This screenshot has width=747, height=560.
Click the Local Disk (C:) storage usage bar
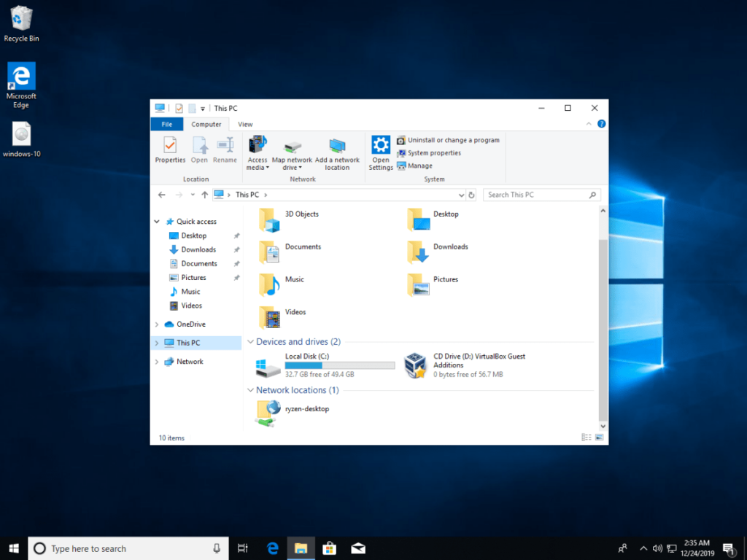[339, 365]
